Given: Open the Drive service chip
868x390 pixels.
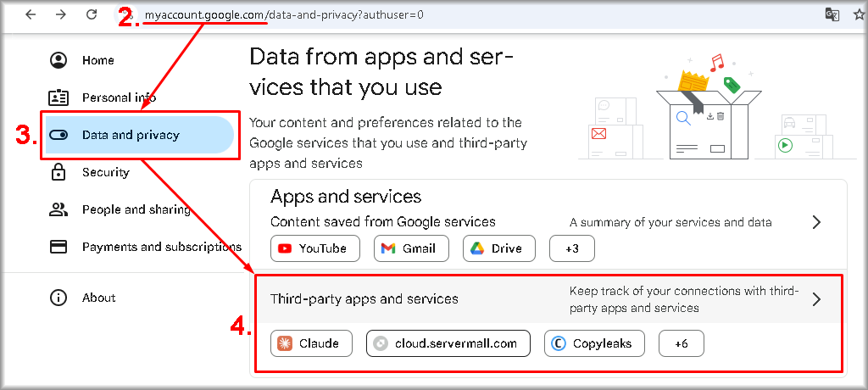Looking at the screenshot, I should tap(499, 248).
